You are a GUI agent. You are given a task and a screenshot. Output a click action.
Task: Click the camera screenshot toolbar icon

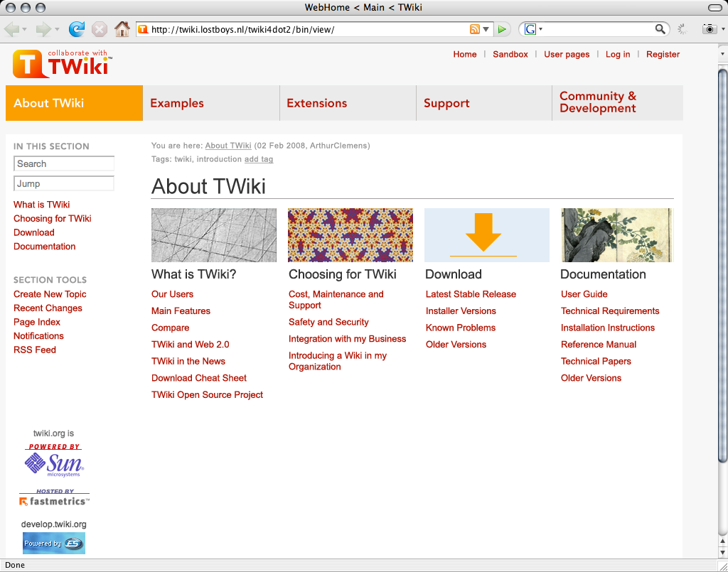[x=709, y=29]
